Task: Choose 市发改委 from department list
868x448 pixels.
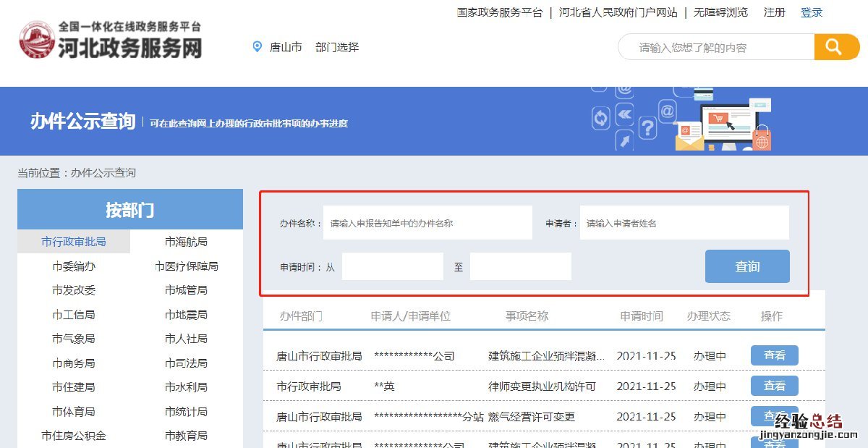Action: [x=74, y=290]
